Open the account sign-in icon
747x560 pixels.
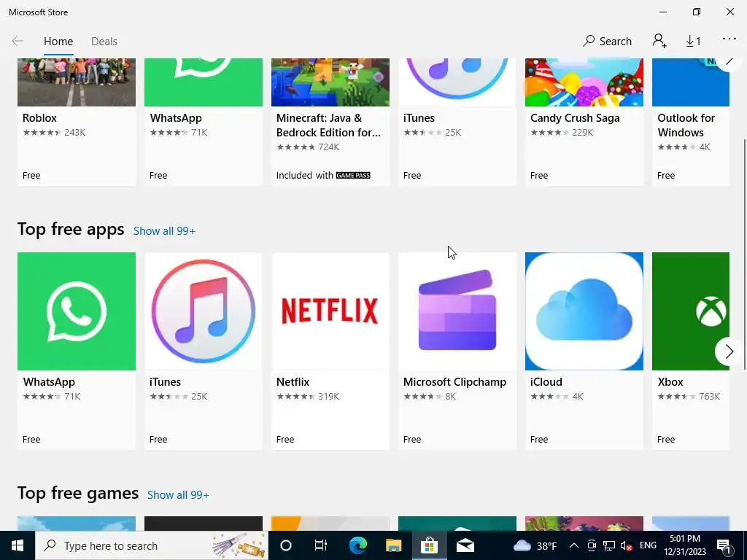(x=659, y=41)
